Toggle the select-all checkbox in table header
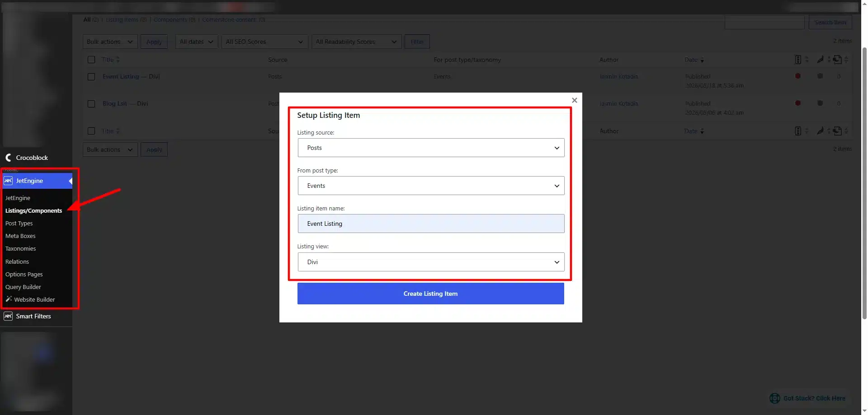Screen dimensions: 868x415 pos(91,60)
